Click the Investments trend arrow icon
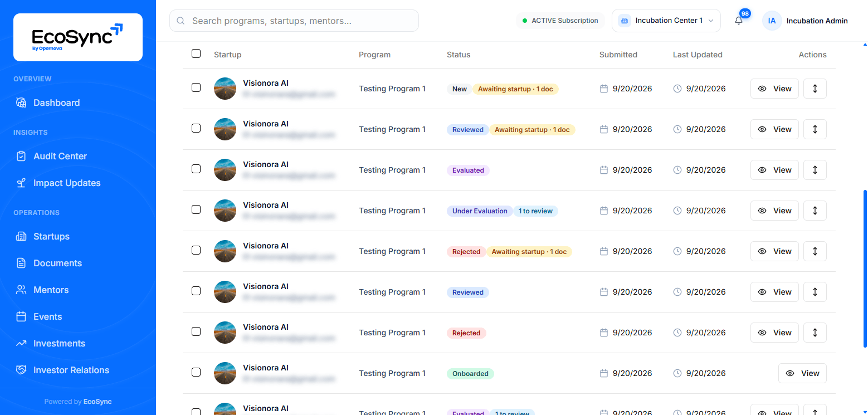Viewport: 868px width, 415px height. [21, 343]
